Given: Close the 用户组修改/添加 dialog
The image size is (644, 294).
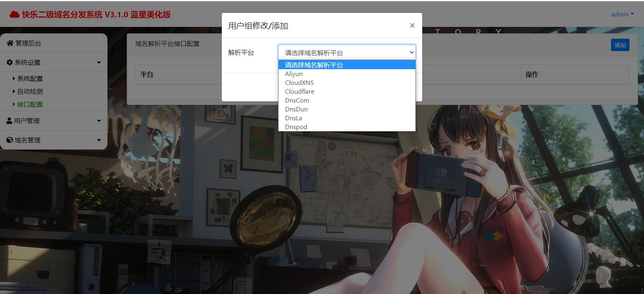Looking at the screenshot, I should pyautogui.click(x=412, y=25).
